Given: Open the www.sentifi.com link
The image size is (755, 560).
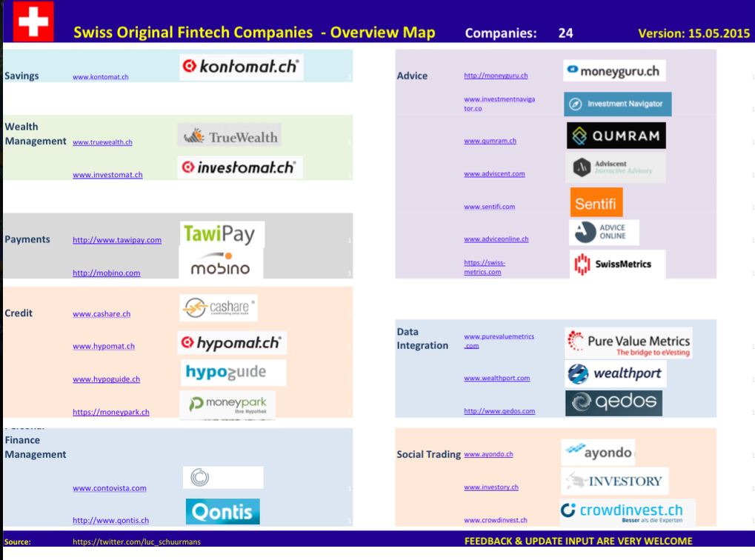Looking at the screenshot, I should click(x=490, y=207).
